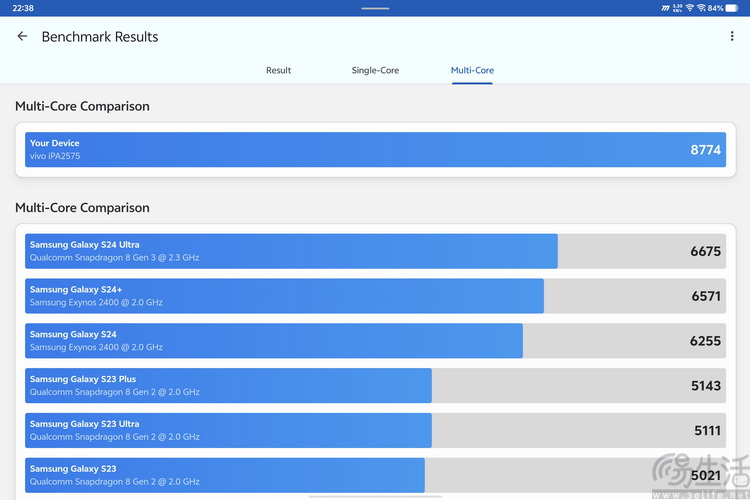Tap the 6255 score for Galaxy S24
This screenshot has height=500, width=750.
click(x=704, y=341)
